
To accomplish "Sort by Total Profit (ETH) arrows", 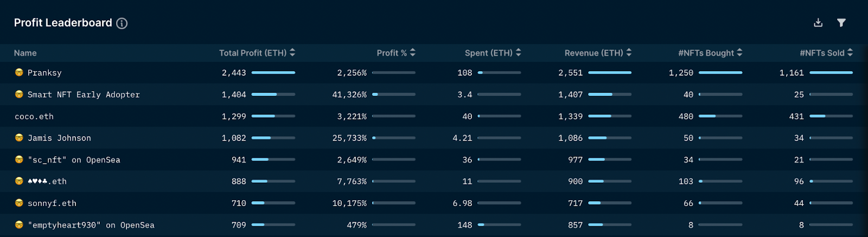I will [x=292, y=53].
